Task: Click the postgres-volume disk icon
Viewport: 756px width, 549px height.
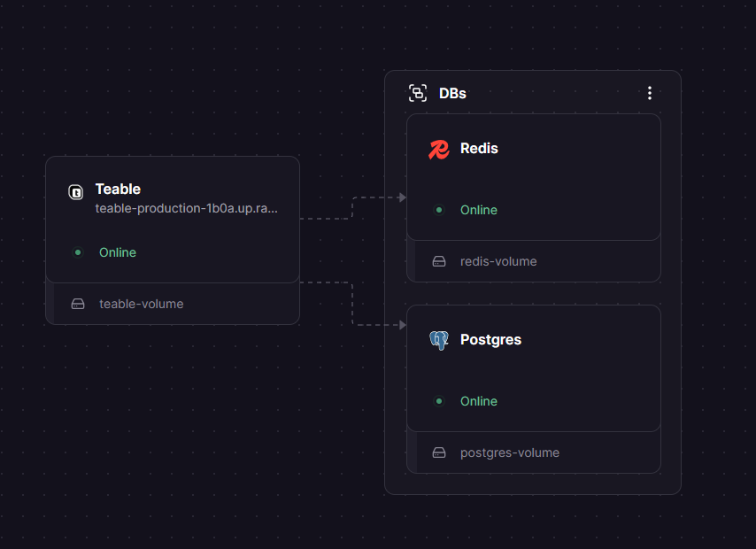Action: pyautogui.click(x=439, y=452)
